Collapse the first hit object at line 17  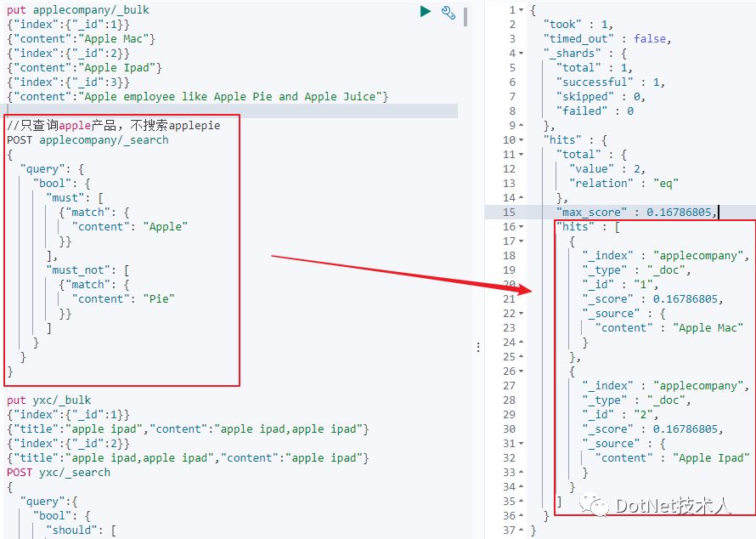click(x=522, y=241)
